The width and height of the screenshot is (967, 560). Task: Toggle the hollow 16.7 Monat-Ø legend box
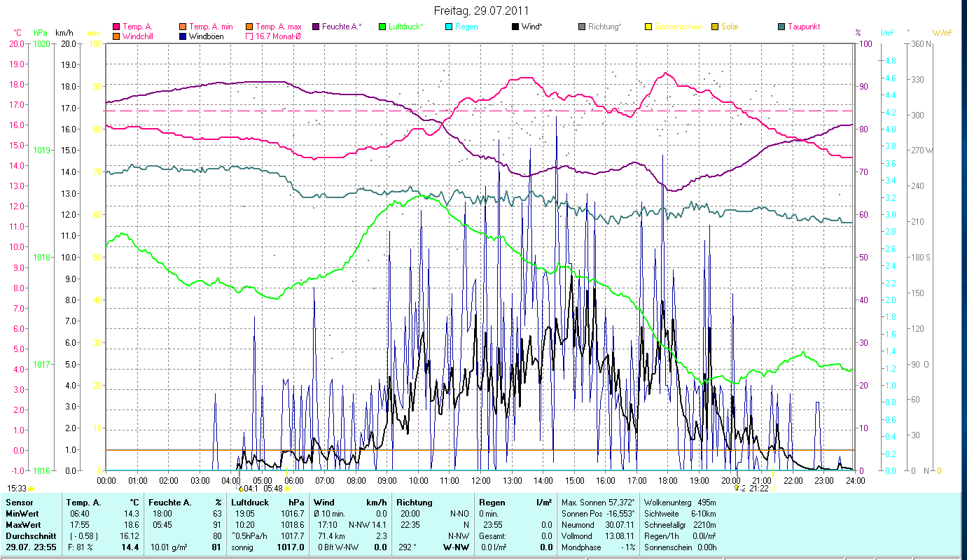pyautogui.click(x=249, y=36)
